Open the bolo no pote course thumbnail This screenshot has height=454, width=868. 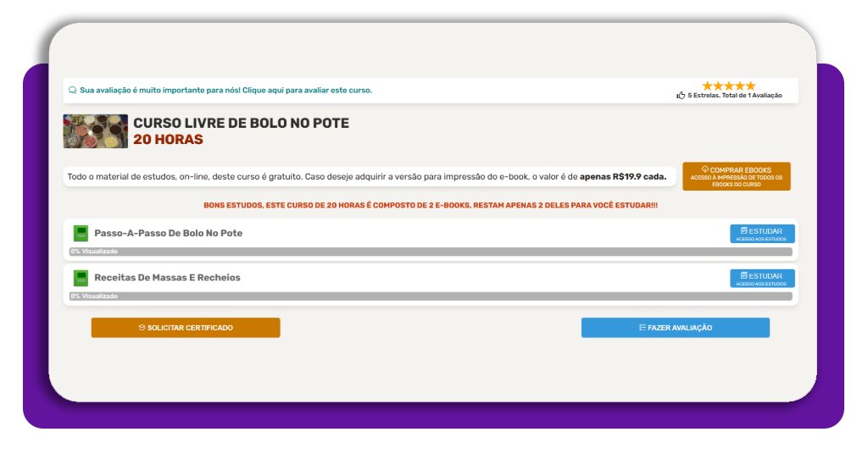tap(95, 131)
